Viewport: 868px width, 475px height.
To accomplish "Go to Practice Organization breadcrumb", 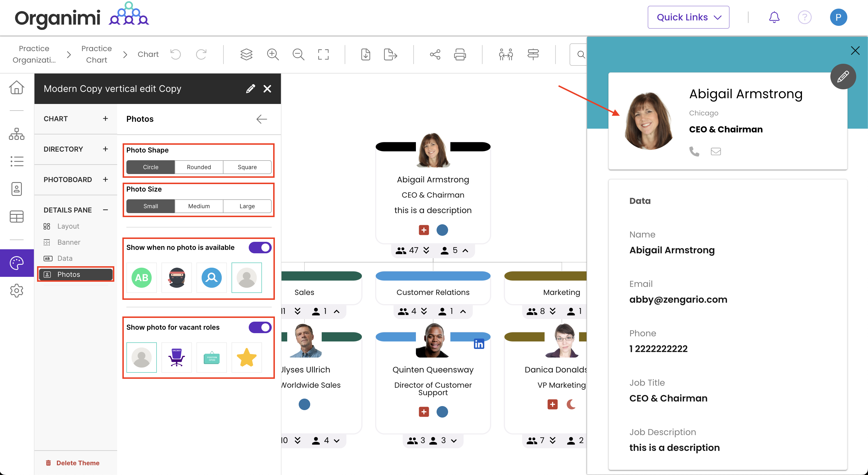I will [34, 54].
